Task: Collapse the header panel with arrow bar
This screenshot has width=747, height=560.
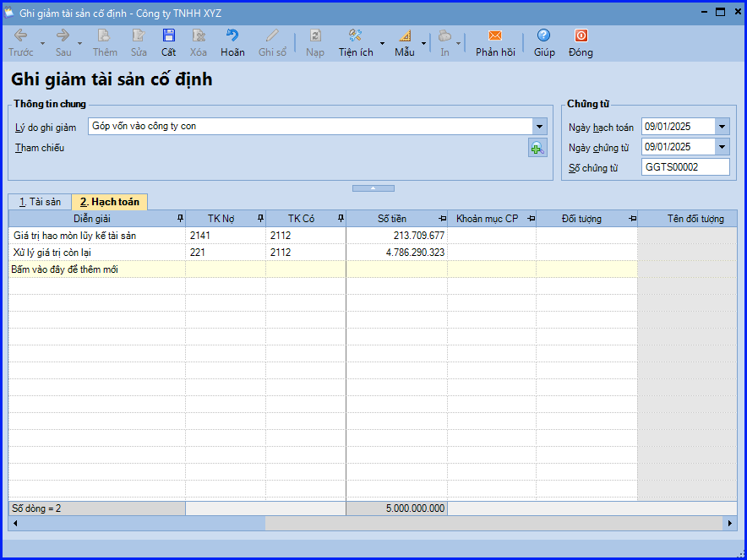Action: pos(373,188)
